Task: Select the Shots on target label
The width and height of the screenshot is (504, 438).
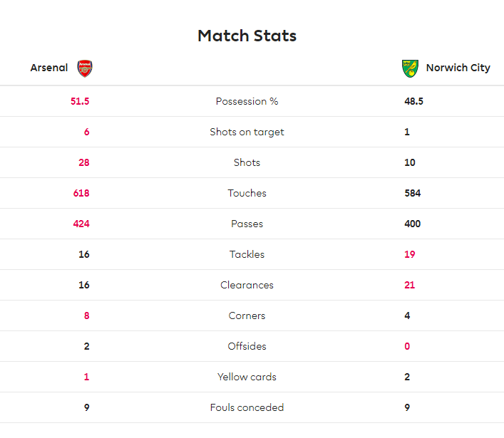Action: (x=247, y=132)
